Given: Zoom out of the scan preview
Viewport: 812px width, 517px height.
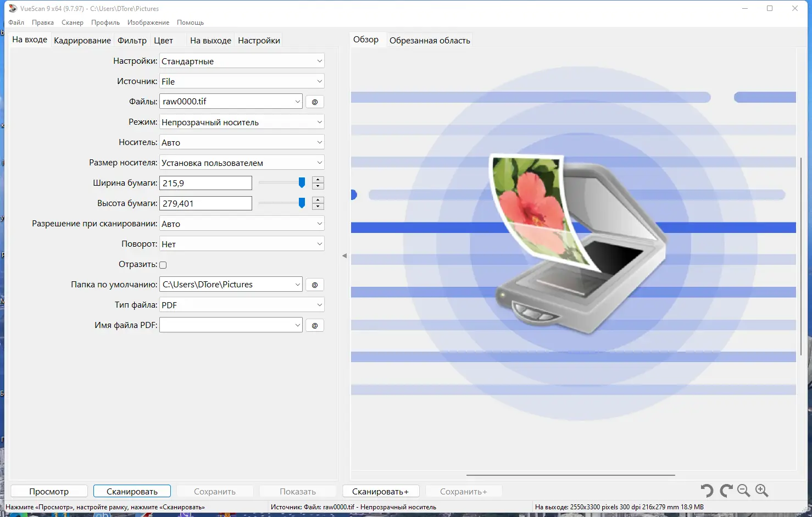Looking at the screenshot, I should 743,490.
